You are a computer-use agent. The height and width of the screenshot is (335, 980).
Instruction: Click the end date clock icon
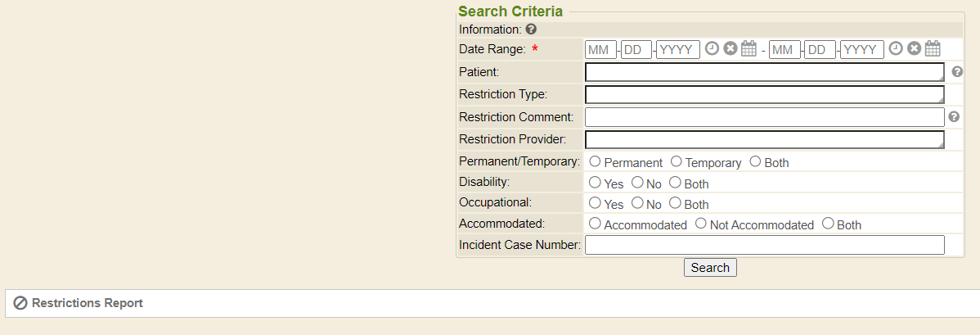coord(897,49)
